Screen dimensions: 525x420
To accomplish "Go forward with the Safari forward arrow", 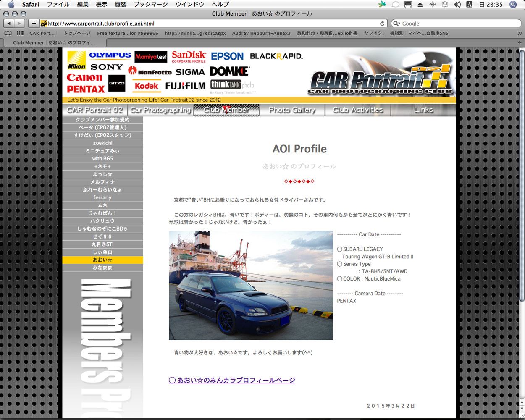I will tap(20, 24).
